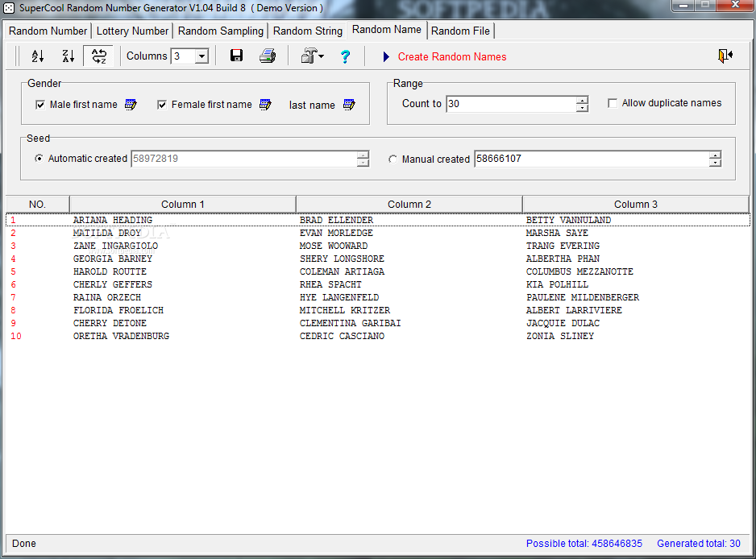
Task: Click the Column 1 header
Action: pyautogui.click(x=183, y=205)
